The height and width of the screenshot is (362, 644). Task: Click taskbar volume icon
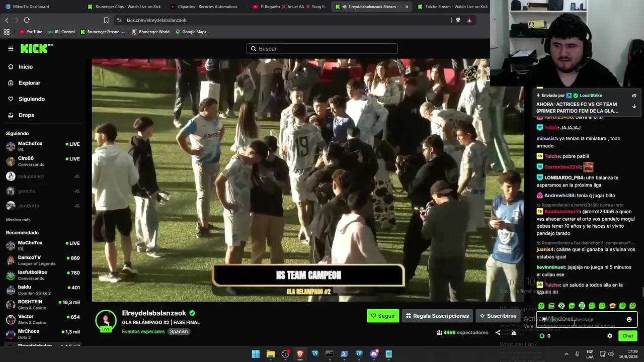(x=610, y=354)
